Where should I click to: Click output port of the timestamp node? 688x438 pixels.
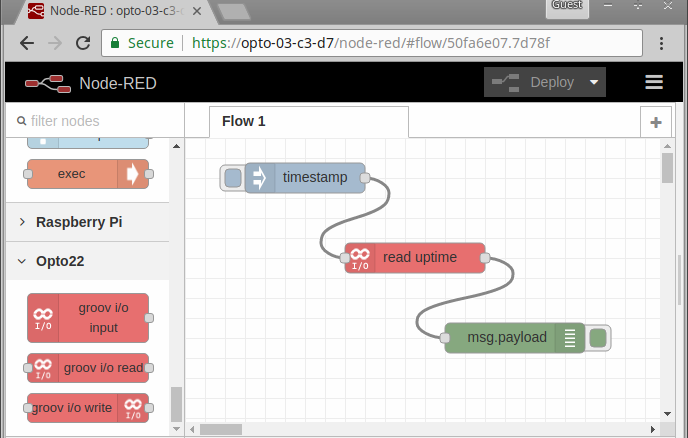tap(365, 178)
